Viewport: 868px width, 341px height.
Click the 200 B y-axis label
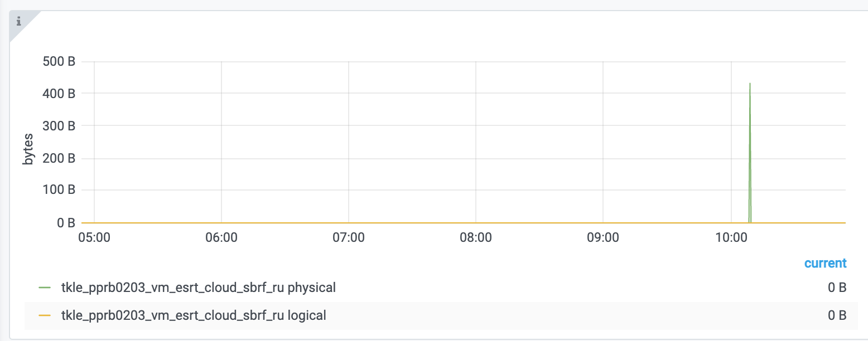pos(59,158)
